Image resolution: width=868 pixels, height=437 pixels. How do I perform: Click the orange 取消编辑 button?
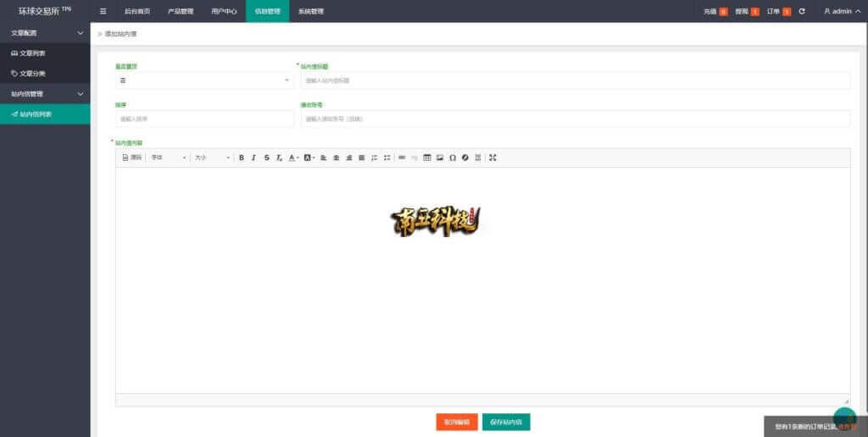(x=457, y=422)
